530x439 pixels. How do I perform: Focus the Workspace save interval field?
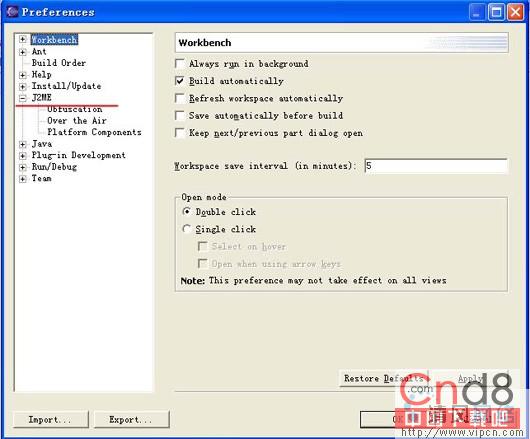(x=436, y=166)
